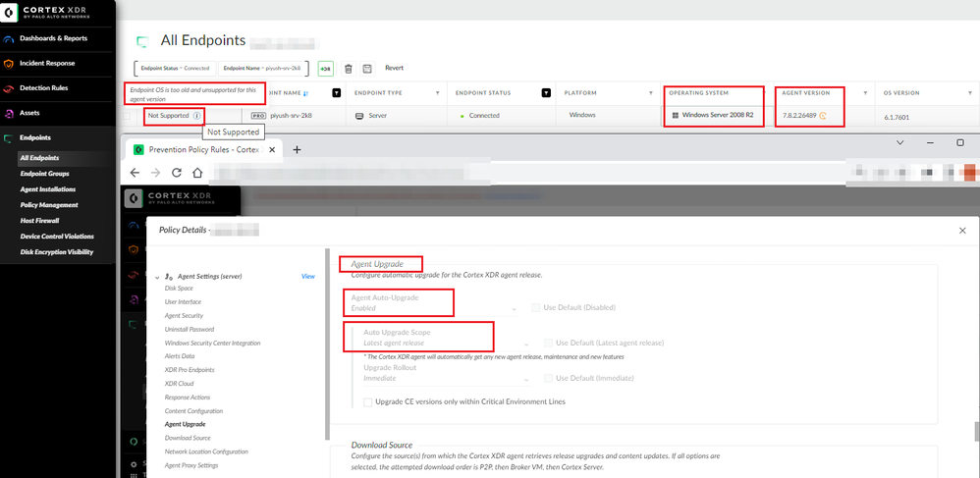The image size is (980, 478).
Task: Click the scrollbar thumb at the panel's right edge
Action: [x=975, y=432]
